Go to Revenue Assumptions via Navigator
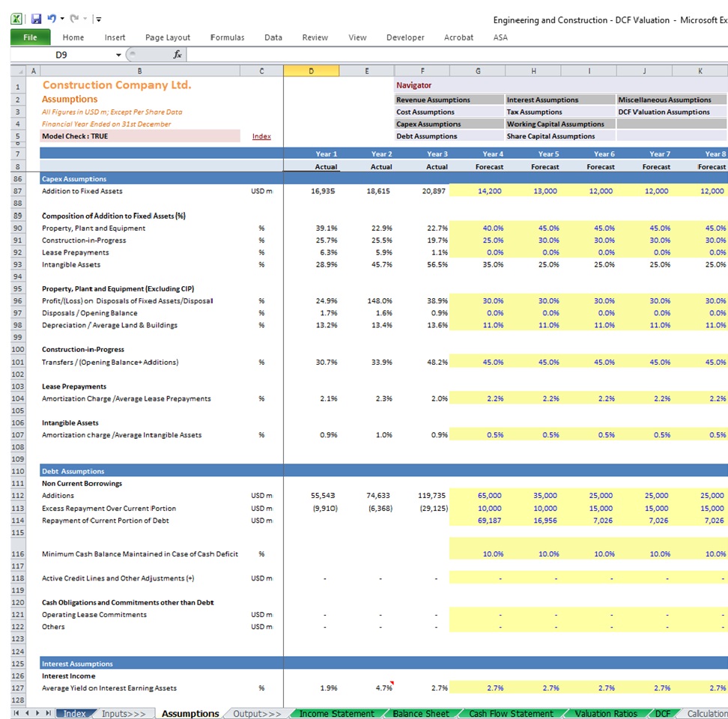The image size is (728, 719). 449,100
